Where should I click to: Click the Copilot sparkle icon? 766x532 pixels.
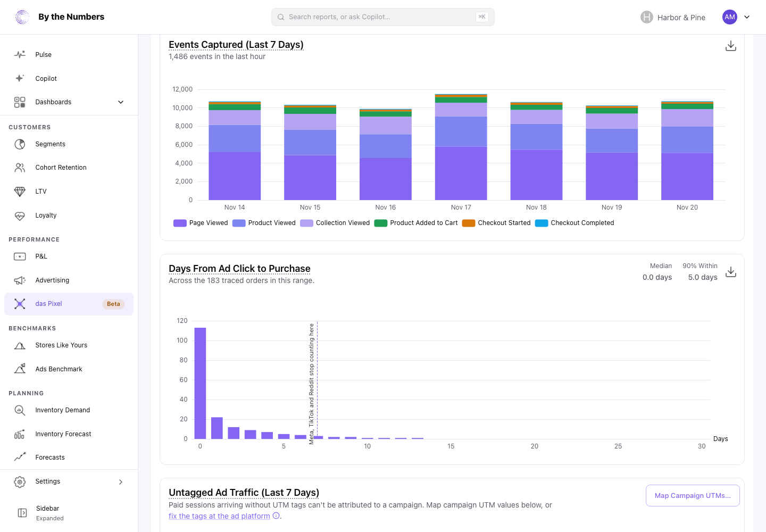click(x=20, y=78)
